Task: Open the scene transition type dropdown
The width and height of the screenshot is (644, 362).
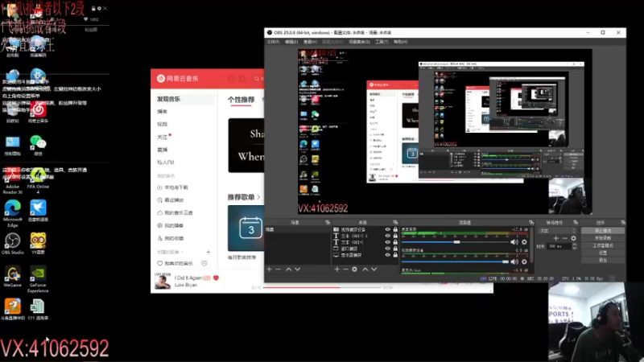Action: [558, 231]
